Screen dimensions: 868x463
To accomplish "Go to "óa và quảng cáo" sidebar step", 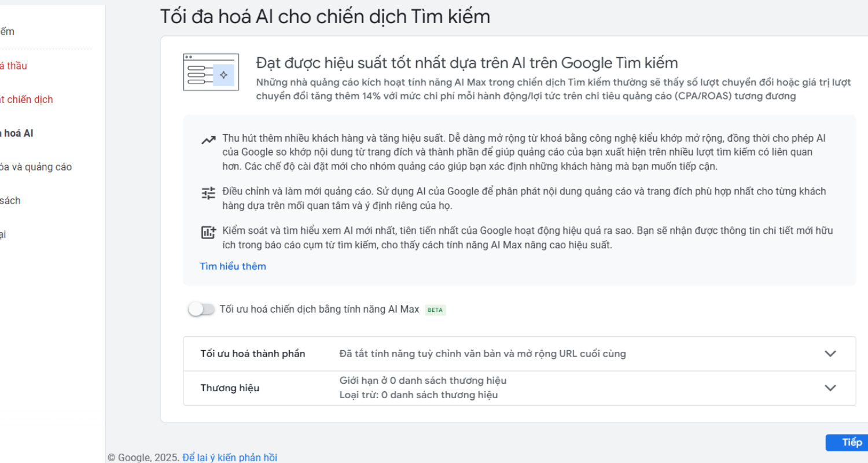I will tap(36, 167).
